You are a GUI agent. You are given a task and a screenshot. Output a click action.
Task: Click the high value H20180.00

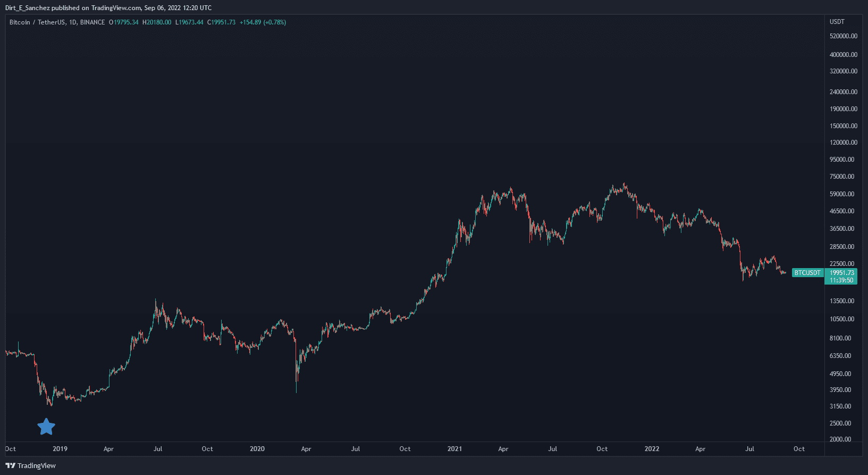click(157, 22)
